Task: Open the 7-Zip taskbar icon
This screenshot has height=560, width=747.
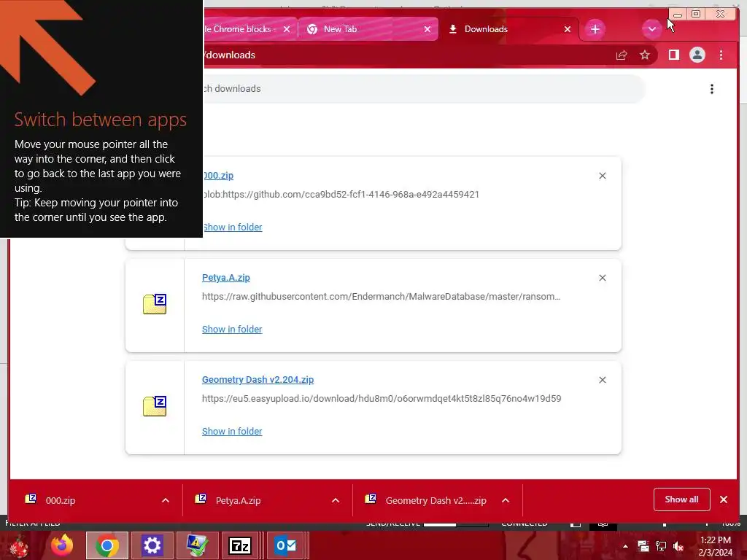Action: pos(240,545)
